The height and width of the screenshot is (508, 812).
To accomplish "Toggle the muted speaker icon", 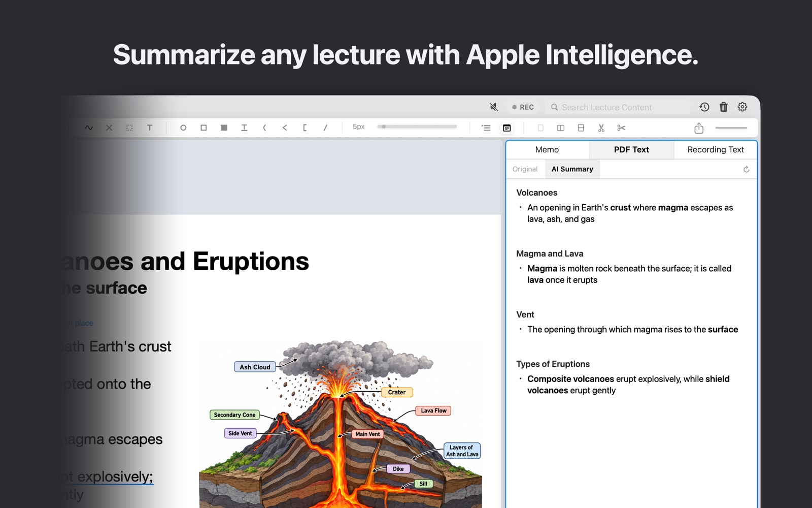I will point(494,107).
